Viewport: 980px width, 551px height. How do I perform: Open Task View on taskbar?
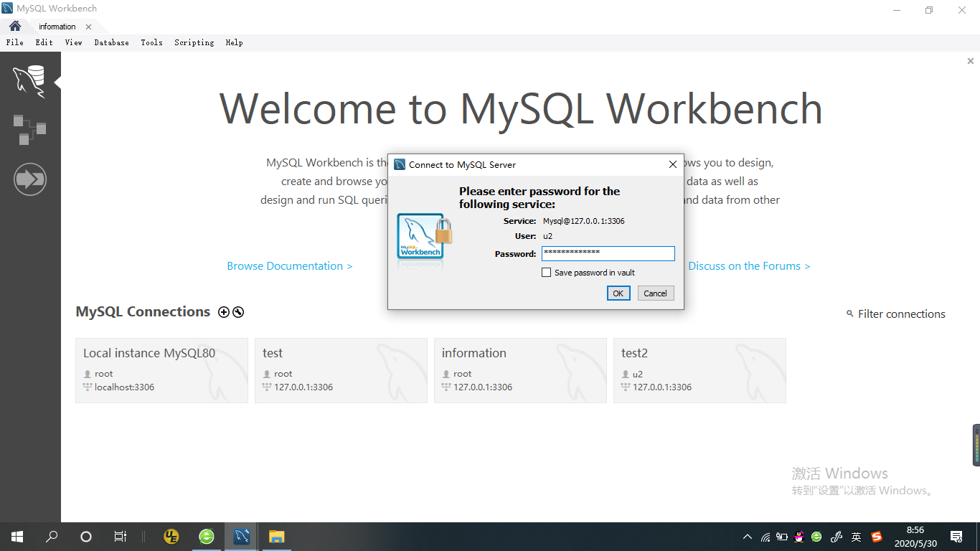click(120, 537)
